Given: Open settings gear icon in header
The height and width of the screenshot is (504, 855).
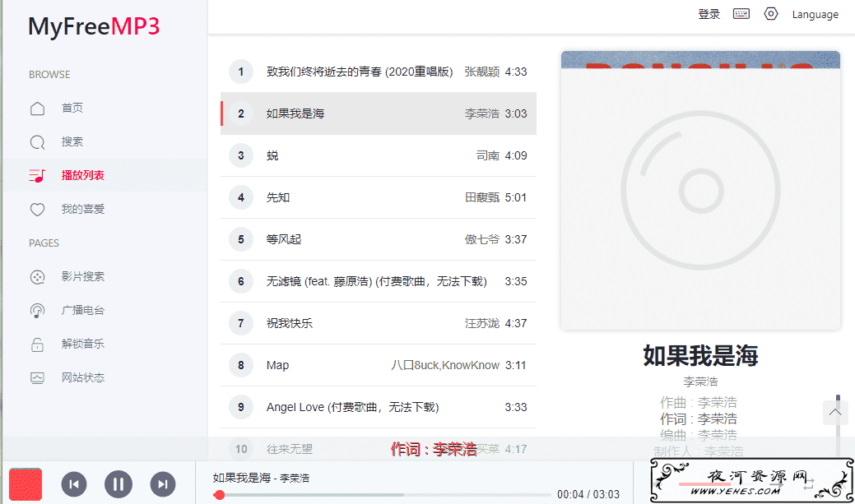Looking at the screenshot, I should coord(770,14).
